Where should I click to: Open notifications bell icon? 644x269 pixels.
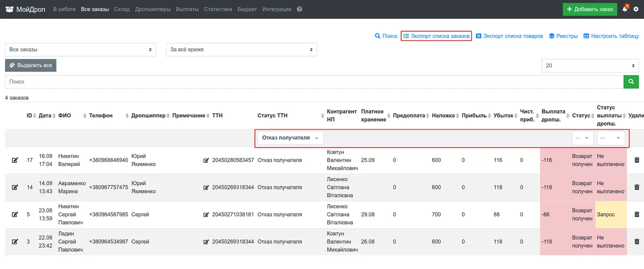625,9
